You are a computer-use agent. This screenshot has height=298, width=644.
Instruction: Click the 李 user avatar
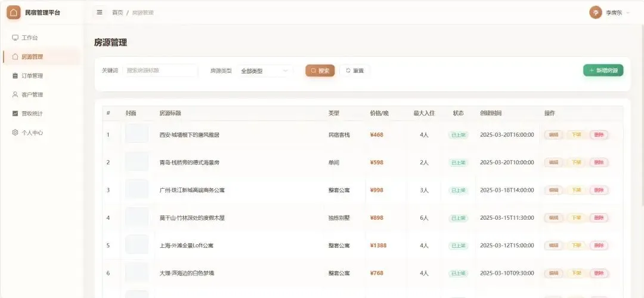tap(596, 13)
